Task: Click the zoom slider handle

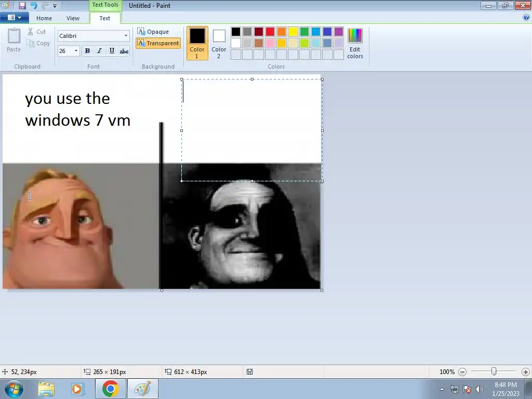Action: click(x=494, y=371)
